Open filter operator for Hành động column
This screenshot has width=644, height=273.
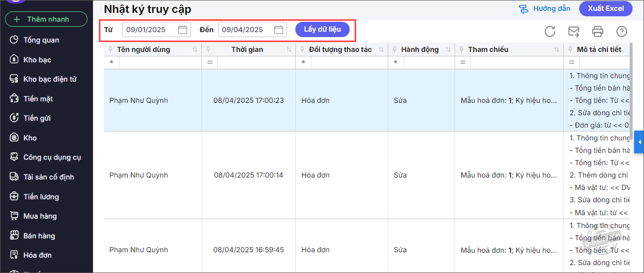[396, 63]
